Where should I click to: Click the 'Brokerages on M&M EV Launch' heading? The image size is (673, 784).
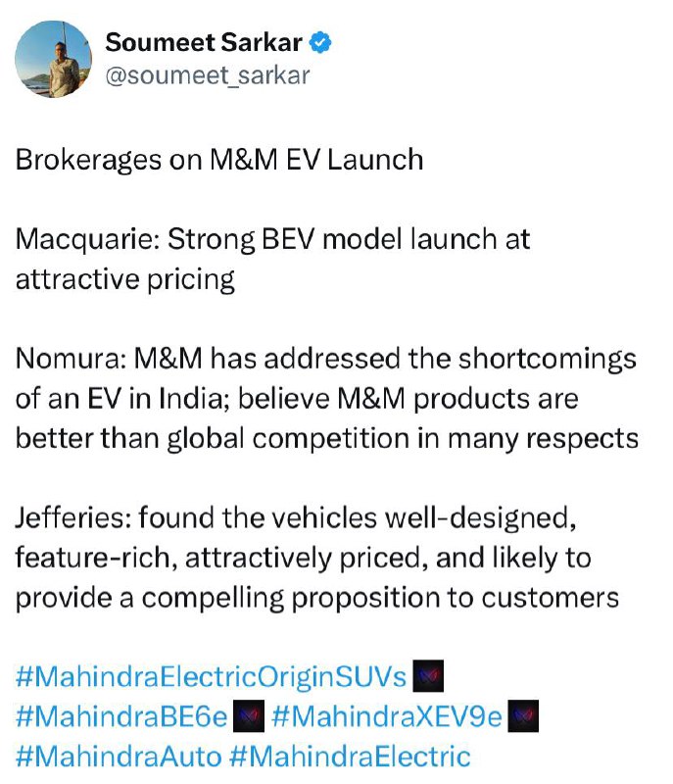(219, 160)
